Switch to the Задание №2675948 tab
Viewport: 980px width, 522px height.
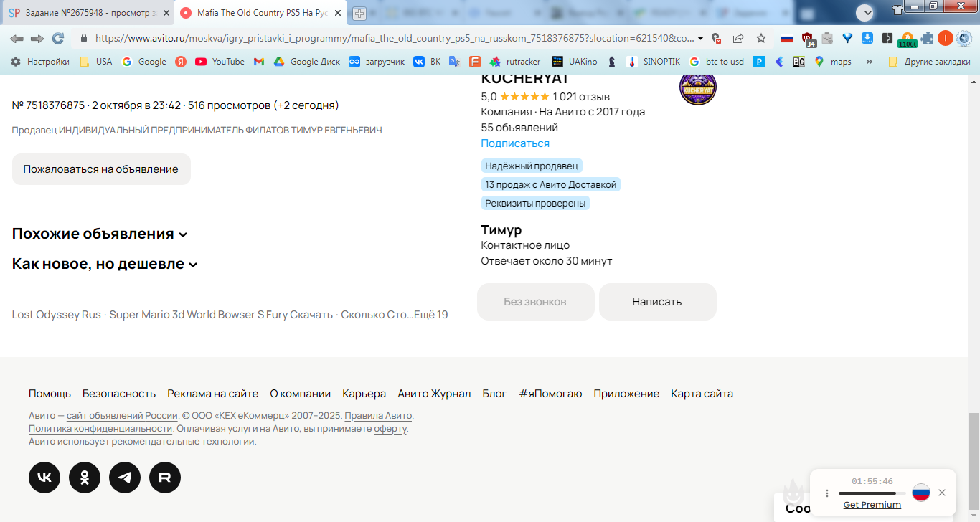click(x=86, y=13)
